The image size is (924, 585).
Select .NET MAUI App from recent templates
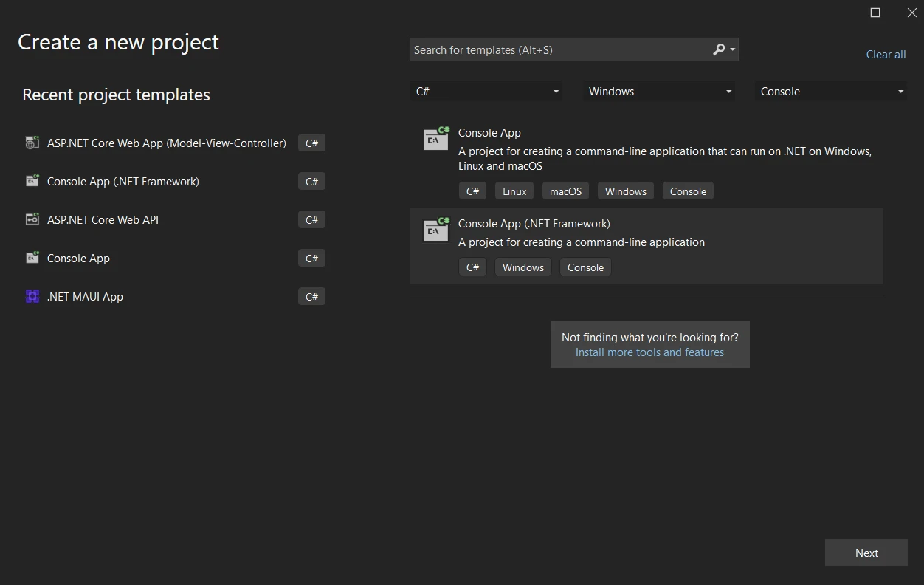(x=85, y=297)
